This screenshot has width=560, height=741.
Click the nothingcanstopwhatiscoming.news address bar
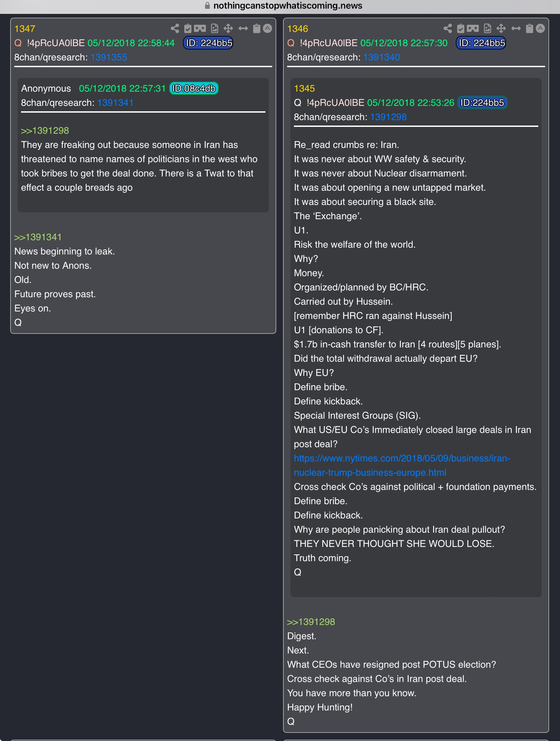(287, 6)
